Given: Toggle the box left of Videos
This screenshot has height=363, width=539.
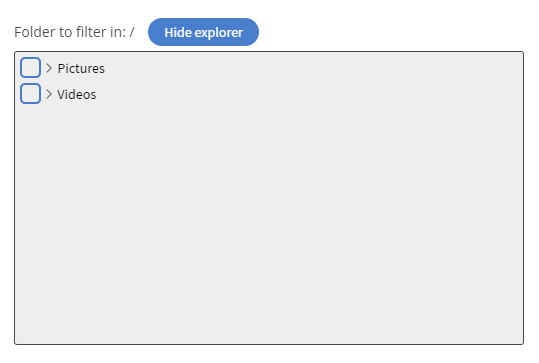Looking at the screenshot, I should [x=30, y=93].
